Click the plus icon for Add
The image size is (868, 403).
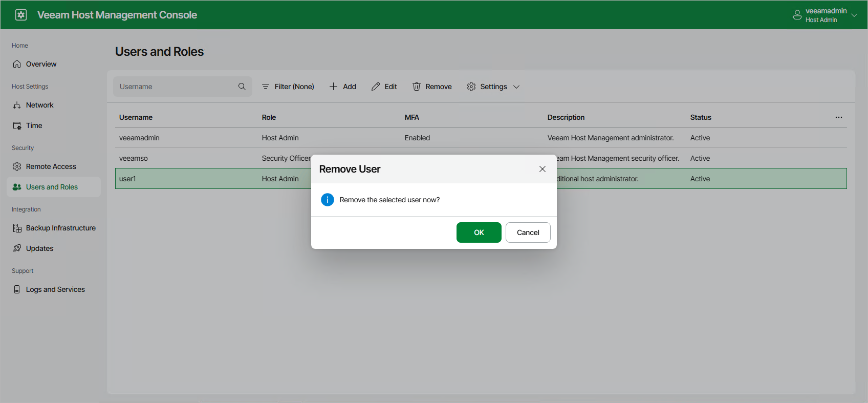pyautogui.click(x=333, y=87)
